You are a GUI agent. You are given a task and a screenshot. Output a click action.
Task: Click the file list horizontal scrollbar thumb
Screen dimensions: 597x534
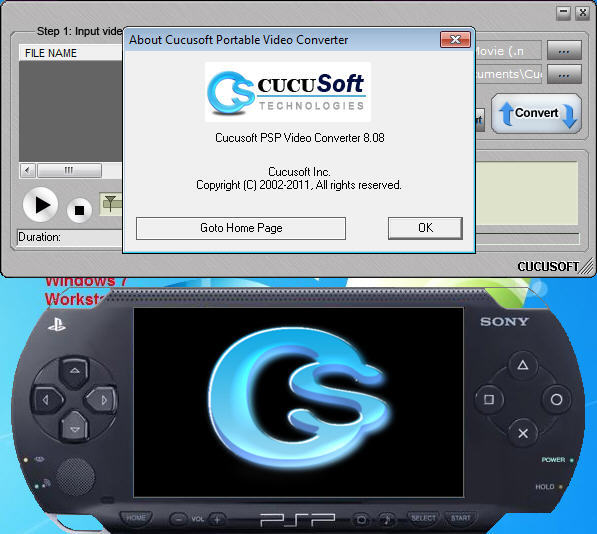pos(69,170)
